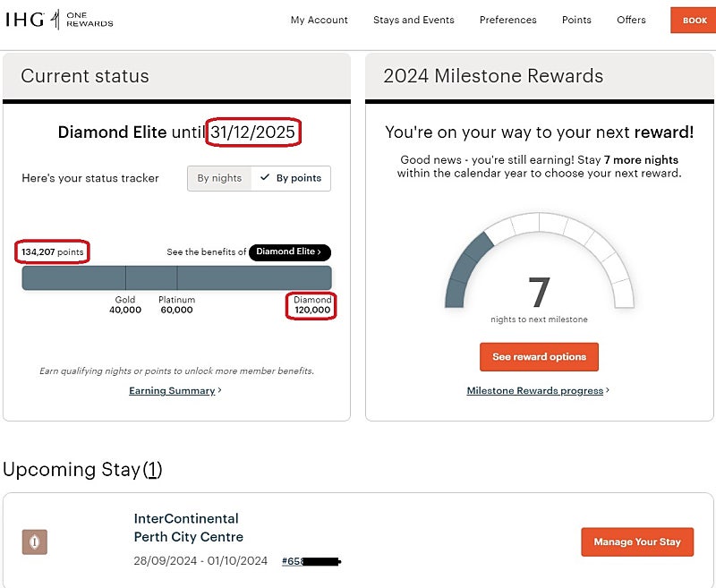This screenshot has width=716, height=588.
Task: Open the Earning Summary link
Action: click(172, 390)
